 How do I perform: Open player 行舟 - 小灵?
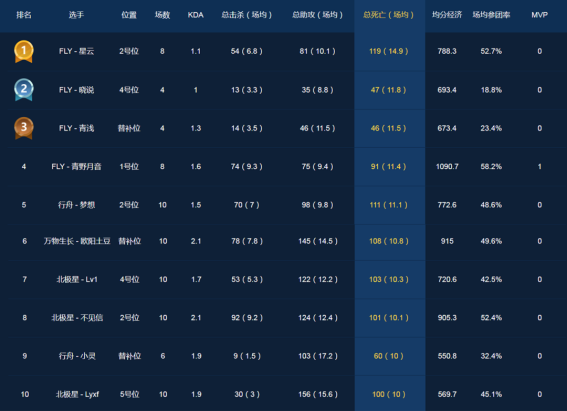(x=77, y=356)
